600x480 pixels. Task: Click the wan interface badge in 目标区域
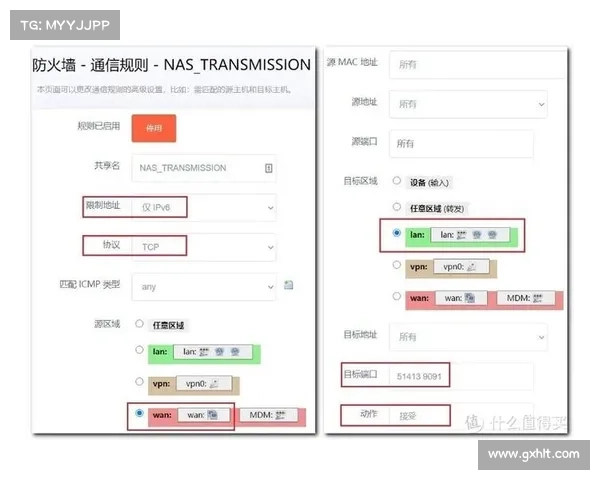(x=460, y=298)
